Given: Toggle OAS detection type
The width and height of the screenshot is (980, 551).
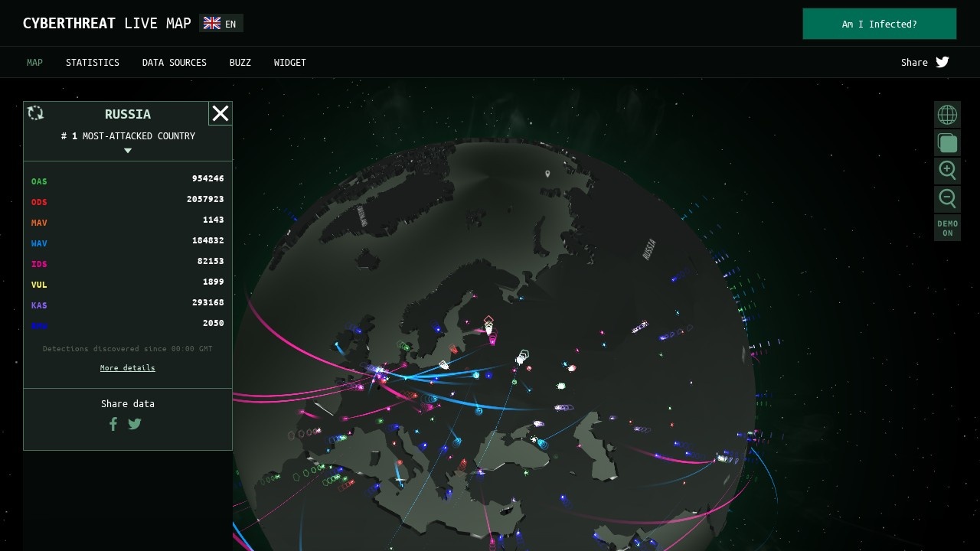Looking at the screenshot, I should coord(39,181).
